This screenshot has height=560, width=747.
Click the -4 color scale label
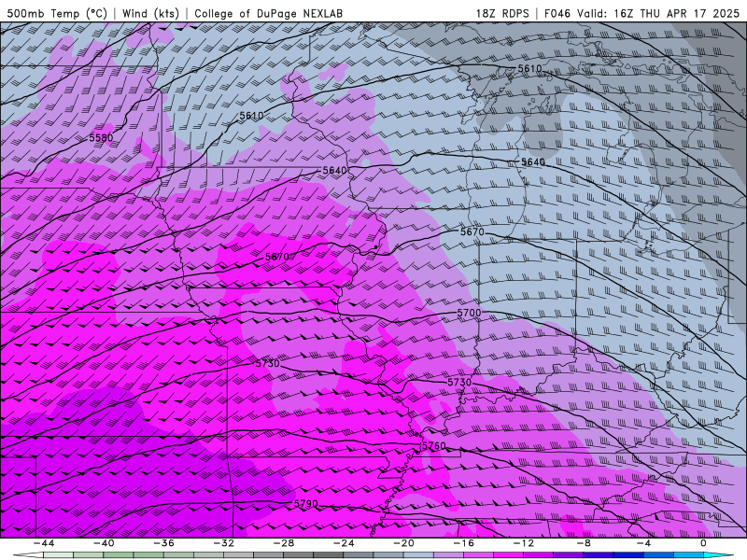[x=644, y=543]
